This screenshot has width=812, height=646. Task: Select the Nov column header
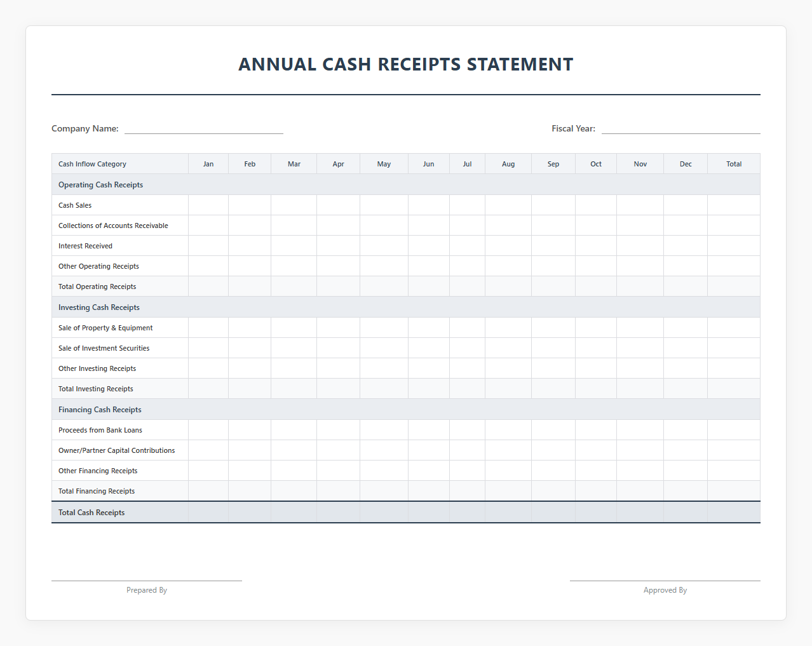point(640,164)
